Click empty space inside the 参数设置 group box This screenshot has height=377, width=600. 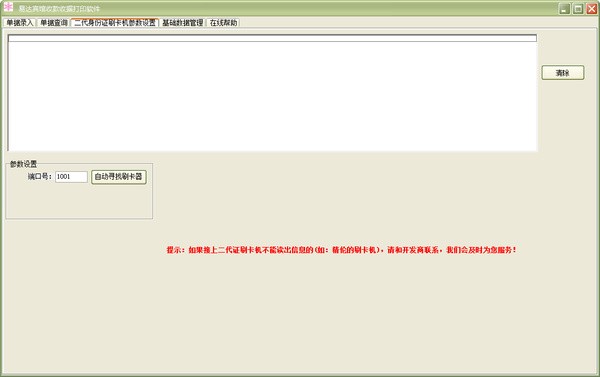(x=79, y=202)
